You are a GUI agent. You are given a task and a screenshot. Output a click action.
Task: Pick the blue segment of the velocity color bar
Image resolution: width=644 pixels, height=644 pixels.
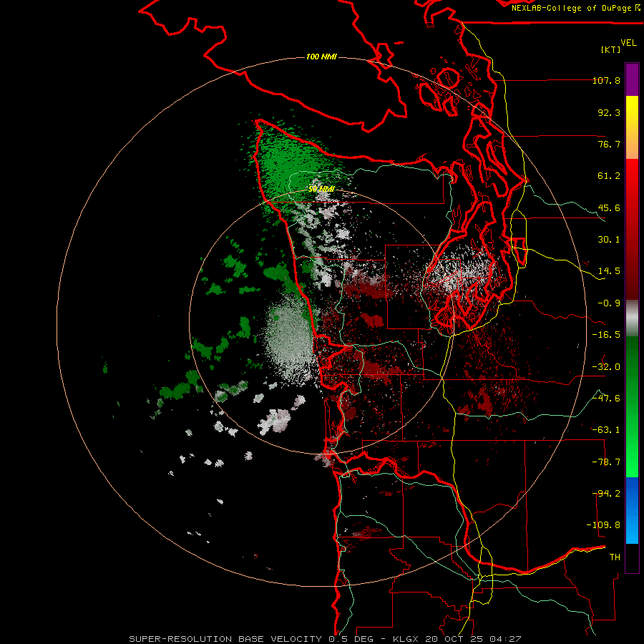[x=632, y=510]
